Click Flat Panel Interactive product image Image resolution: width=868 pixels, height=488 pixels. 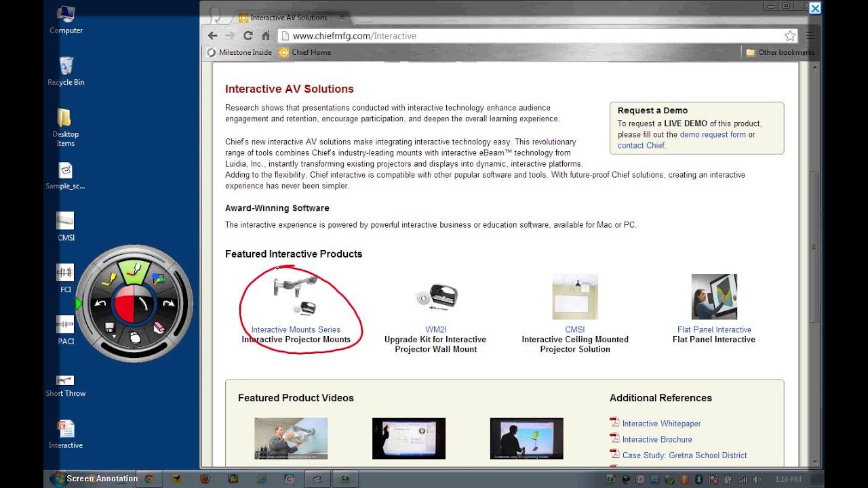(x=714, y=296)
